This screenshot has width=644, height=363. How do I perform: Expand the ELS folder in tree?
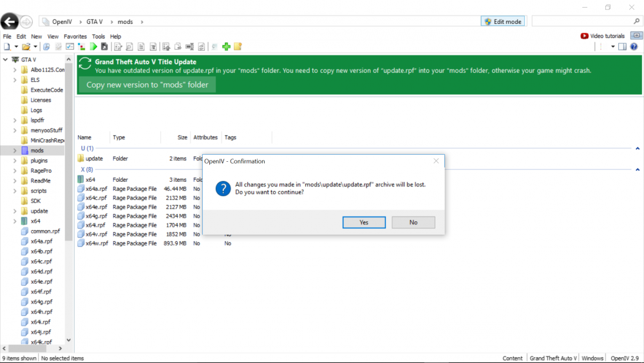coord(15,80)
